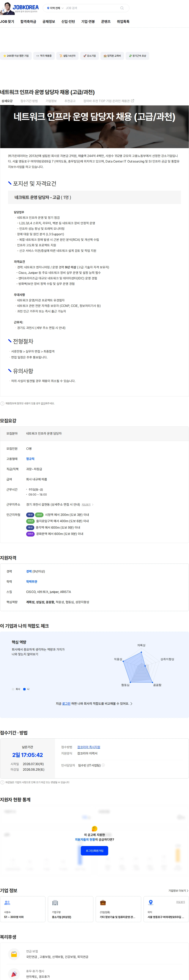Click the thinking emoji in 지원자 현황
The width and height of the screenshot is (189, 980).
coord(94,829)
